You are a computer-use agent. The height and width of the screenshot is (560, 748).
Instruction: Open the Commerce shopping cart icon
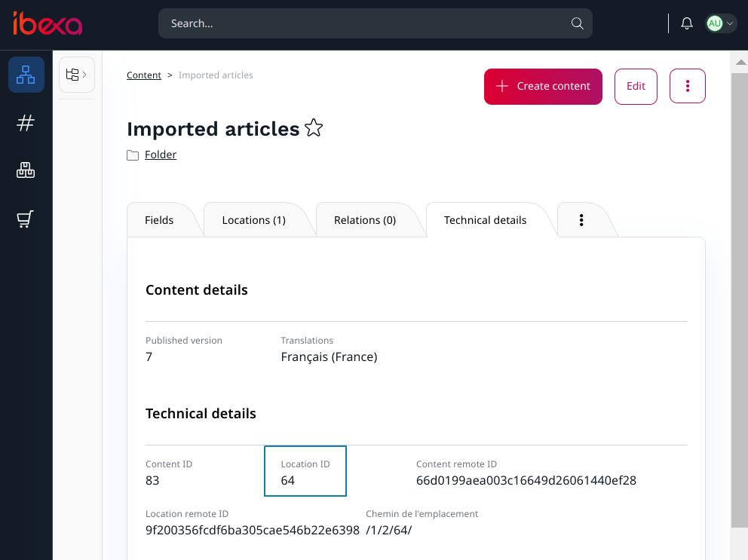(x=26, y=219)
